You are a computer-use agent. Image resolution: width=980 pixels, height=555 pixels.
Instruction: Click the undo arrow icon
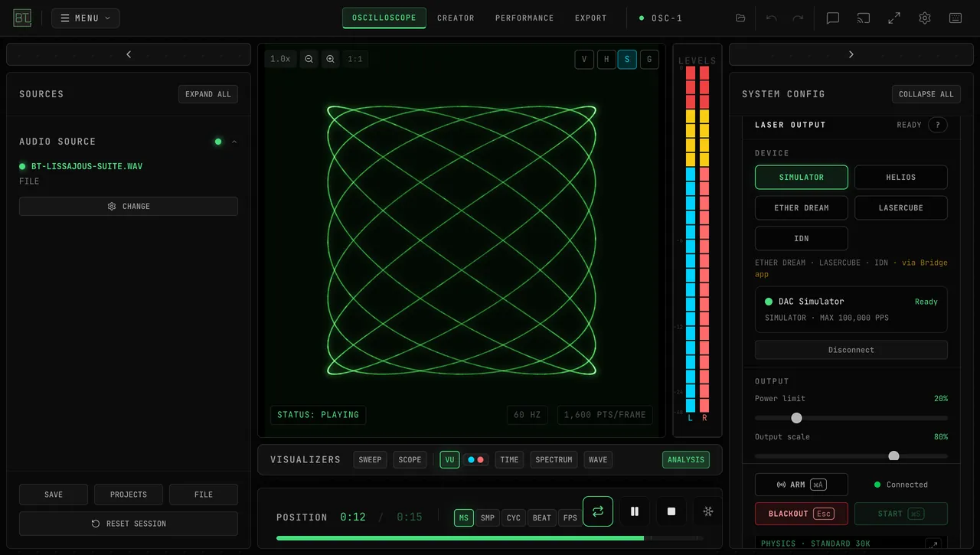pos(771,18)
